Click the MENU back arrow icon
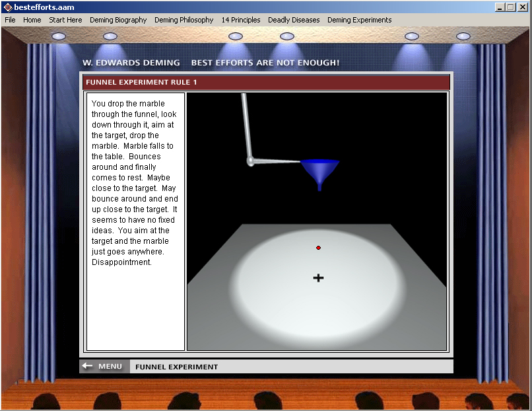 coord(87,366)
